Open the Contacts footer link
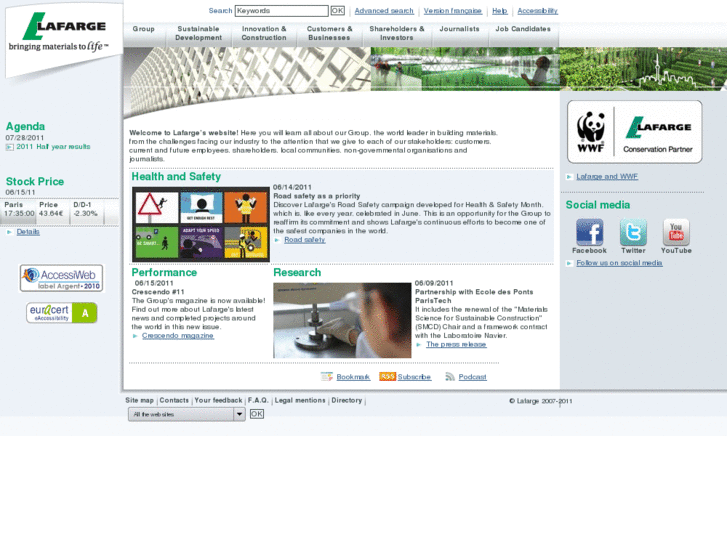Screen dimensions: 727x545 click(174, 400)
